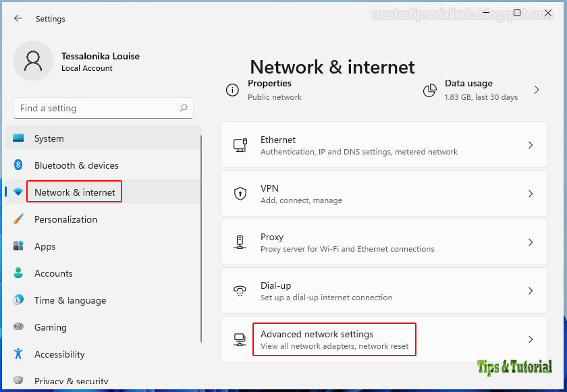
Task: Expand the VPN settings chevron
Action: pos(531,193)
